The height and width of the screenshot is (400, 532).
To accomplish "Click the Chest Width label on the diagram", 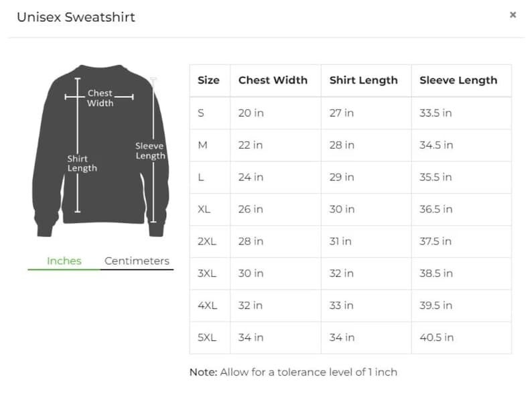I will click(x=100, y=98).
